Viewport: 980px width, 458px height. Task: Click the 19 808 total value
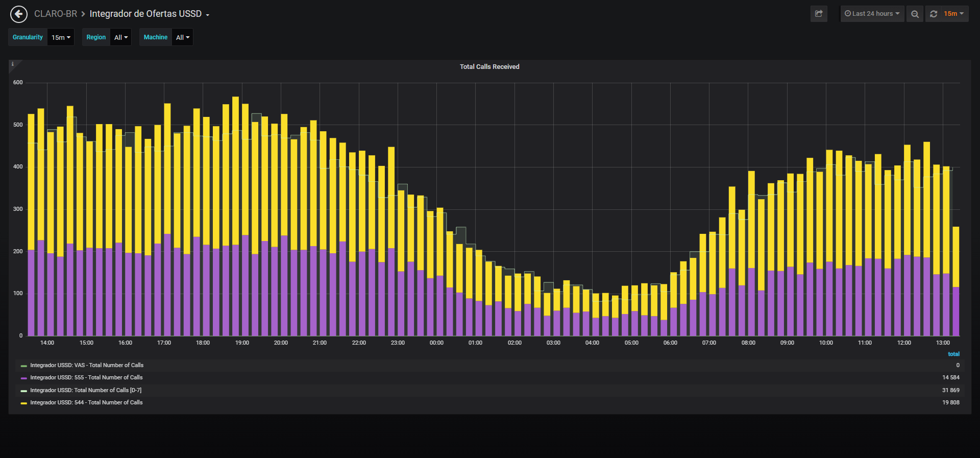[951, 403]
